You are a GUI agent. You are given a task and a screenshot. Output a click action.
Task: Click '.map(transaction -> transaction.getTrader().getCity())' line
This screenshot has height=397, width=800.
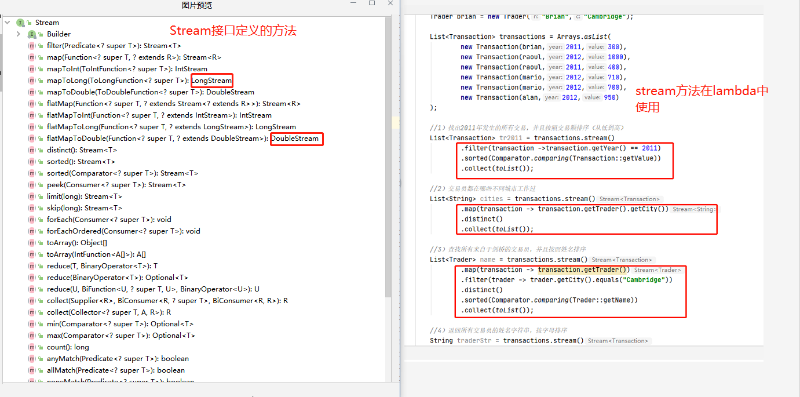point(564,209)
